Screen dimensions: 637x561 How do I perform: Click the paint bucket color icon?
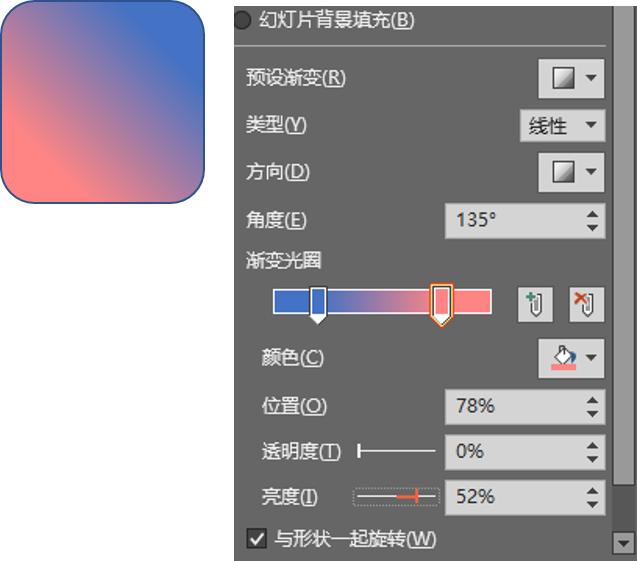click(x=564, y=357)
